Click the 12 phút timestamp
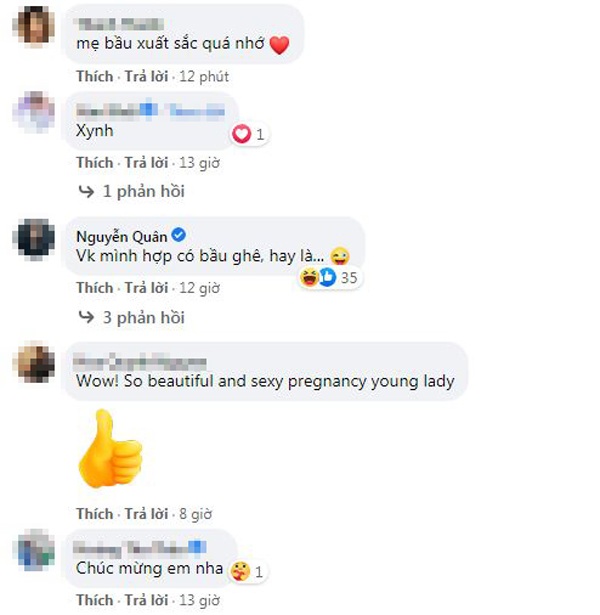The width and height of the screenshot is (600, 615). (204, 76)
